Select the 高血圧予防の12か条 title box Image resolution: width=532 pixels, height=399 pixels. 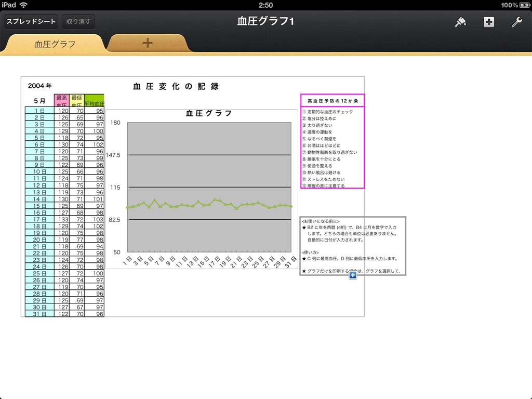(332, 100)
